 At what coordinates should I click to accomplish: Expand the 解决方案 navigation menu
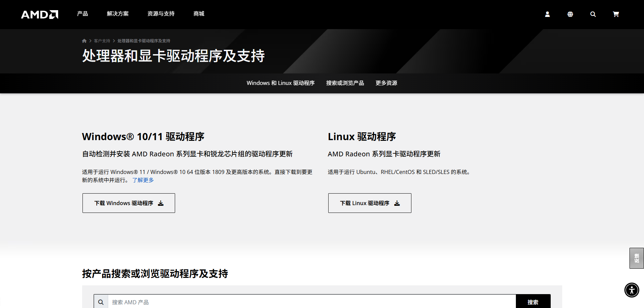click(118, 14)
